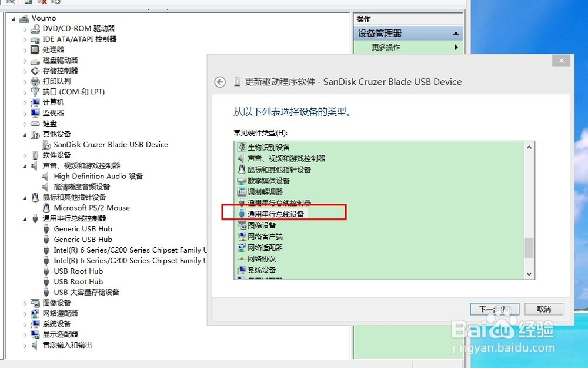Screen dimensions: 588x368
Task: Click the computer (计算机) category icon
Action: pos(35,102)
